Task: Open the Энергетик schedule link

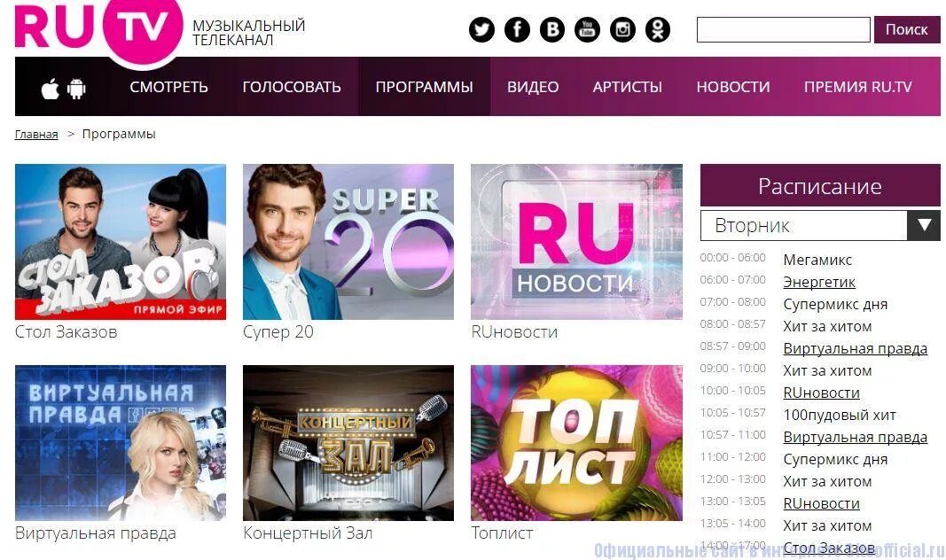Action: click(x=819, y=282)
